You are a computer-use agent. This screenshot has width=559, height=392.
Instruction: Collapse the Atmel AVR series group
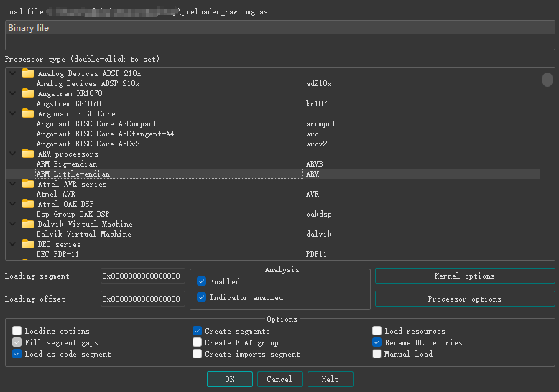pyautogui.click(x=11, y=184)
